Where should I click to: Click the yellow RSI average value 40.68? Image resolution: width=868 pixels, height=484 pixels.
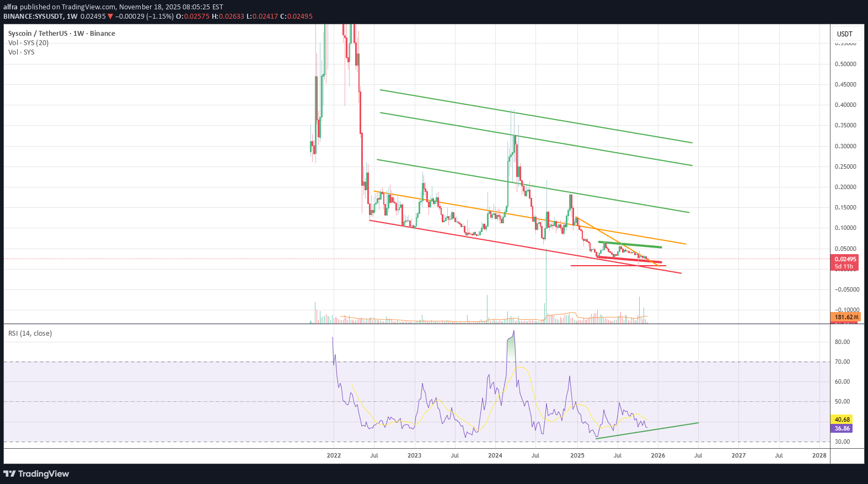click(x=842, y=420)
